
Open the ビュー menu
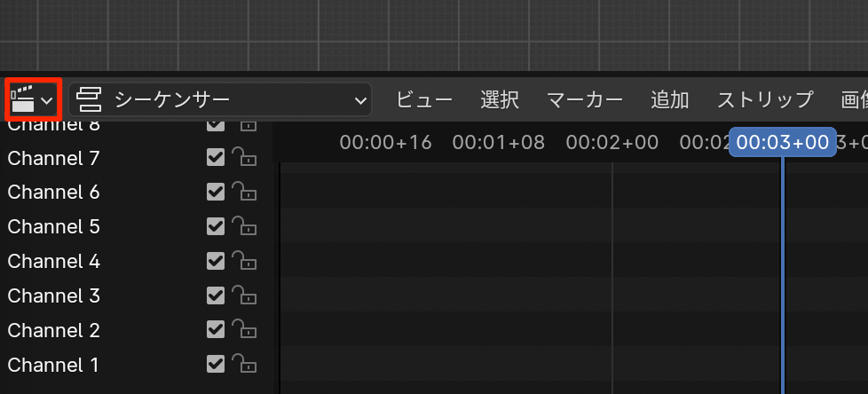pyautogui.click(x=424, y=99)
